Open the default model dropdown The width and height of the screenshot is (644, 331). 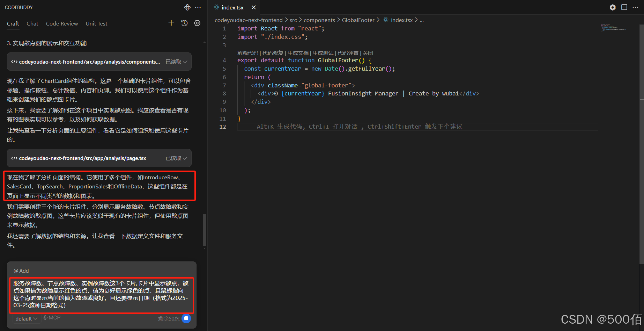(26, 318)
